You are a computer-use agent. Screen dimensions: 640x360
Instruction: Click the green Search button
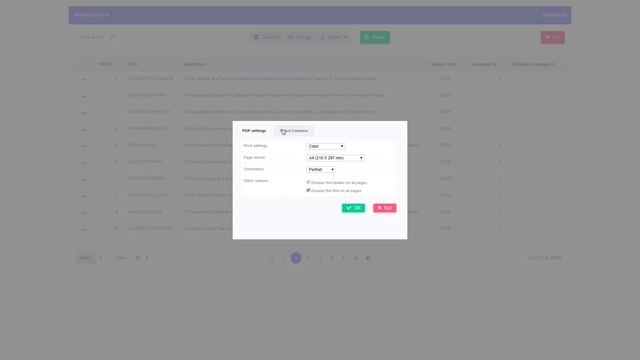pyautogui.click(x=375, y=37)
